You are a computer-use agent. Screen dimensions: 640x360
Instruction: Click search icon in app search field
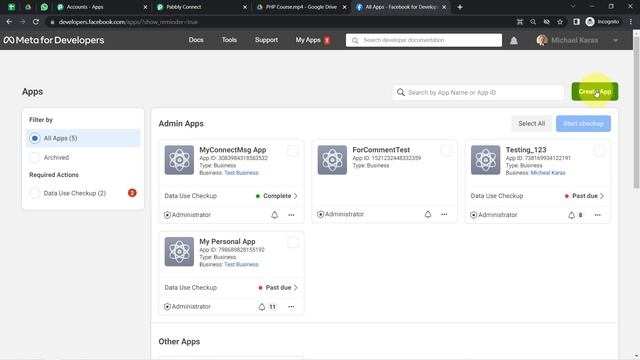401,92
